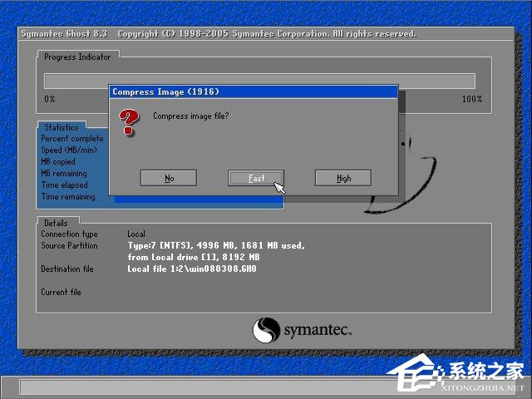Click 'from Local drive [1], 8192 MB' text
The height and width of the screenshot is (399, 532).
[194, 257]
